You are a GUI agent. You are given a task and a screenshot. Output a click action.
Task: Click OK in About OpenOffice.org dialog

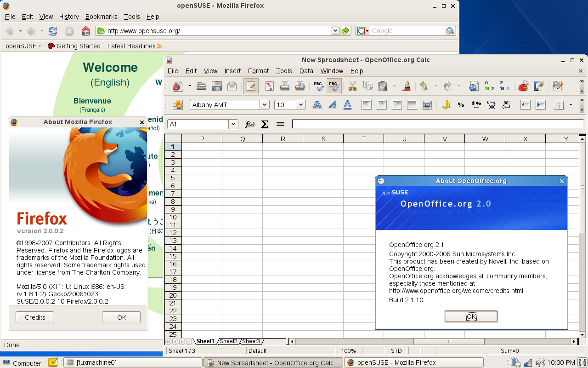tap(471, 316)
